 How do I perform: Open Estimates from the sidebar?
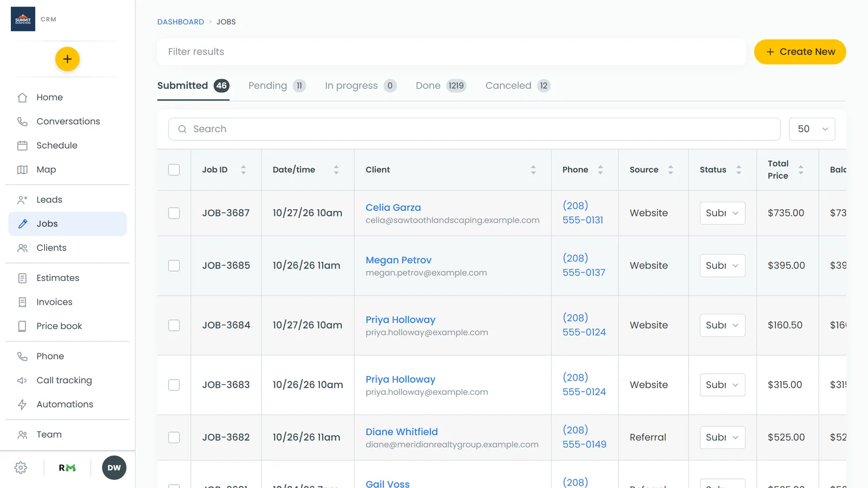point(67,278)
